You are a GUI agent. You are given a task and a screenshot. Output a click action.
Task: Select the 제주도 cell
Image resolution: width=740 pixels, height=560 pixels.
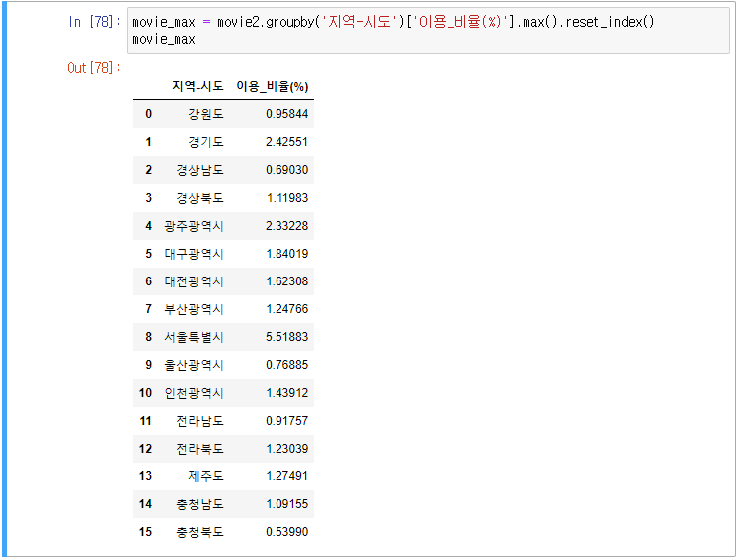point(206,476)
